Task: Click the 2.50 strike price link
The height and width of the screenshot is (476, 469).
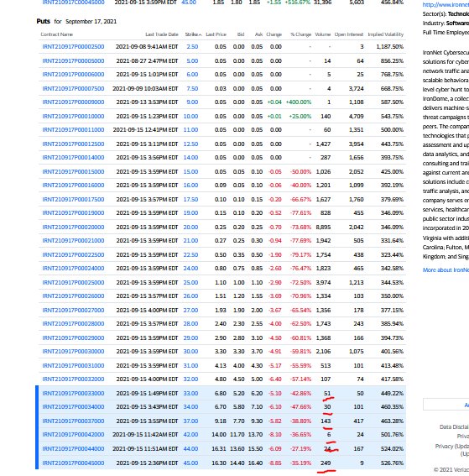Action: [x=192, y=47]
